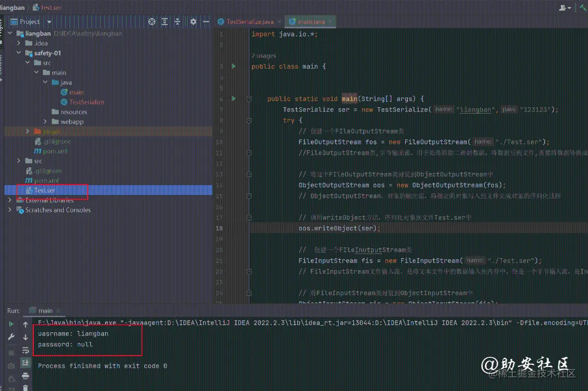Click TestSerialize class icon in tree
This screenshot has height=391, width=588.
coord(64,102)
